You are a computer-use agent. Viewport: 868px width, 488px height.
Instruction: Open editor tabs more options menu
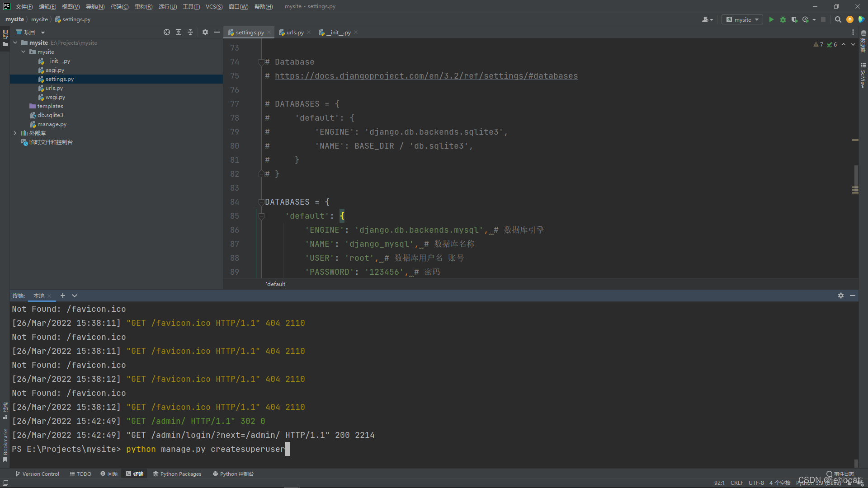click(x=853, y=32)
